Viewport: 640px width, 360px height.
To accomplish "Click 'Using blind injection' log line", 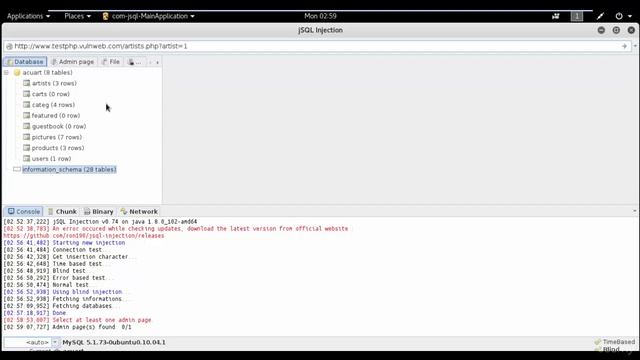I will (x=68, y=292).
